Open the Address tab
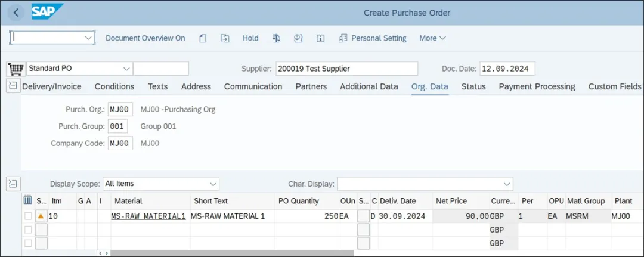Image resolution: width=644 pixels, height=257 pixels. click(x=196, y=86)
